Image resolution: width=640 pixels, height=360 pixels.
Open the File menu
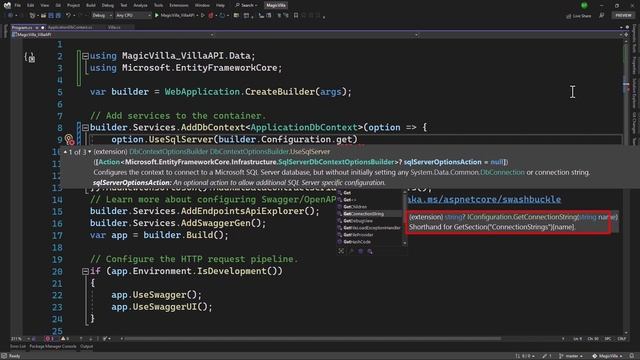(18, 5)
